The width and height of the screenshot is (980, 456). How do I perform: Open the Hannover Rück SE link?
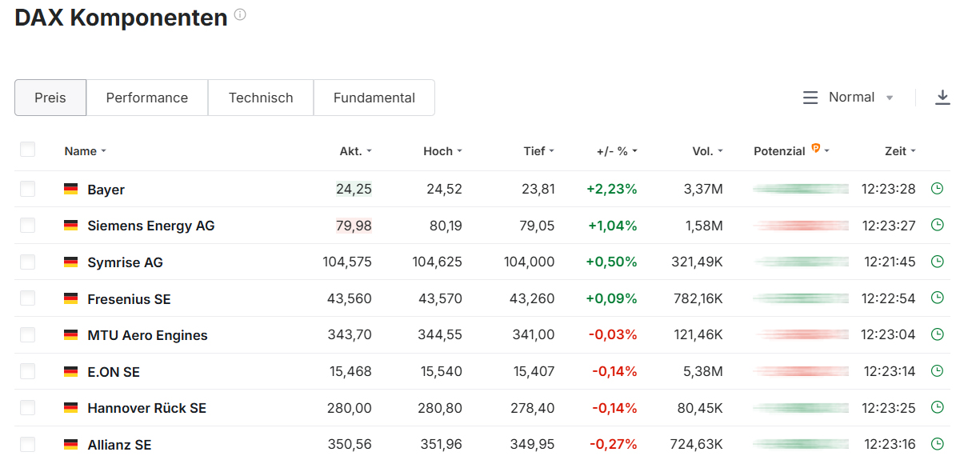coord(146,408)
